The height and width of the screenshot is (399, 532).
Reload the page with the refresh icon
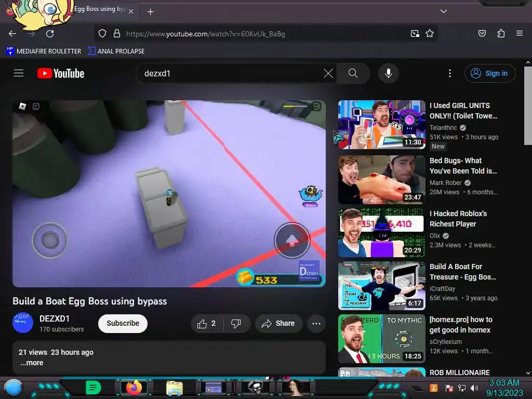[x=50, y=34]
